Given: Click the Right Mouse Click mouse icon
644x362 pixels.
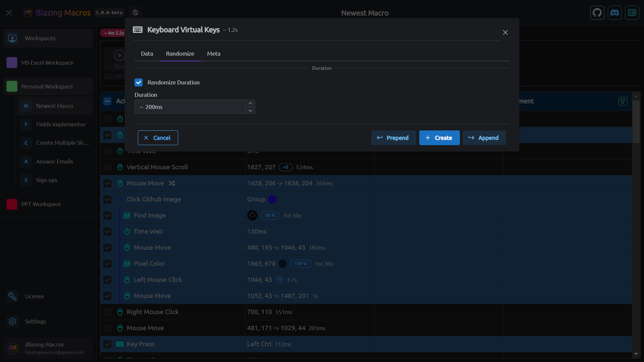Looking at the screenshot, I should click(x=120, y=312).
